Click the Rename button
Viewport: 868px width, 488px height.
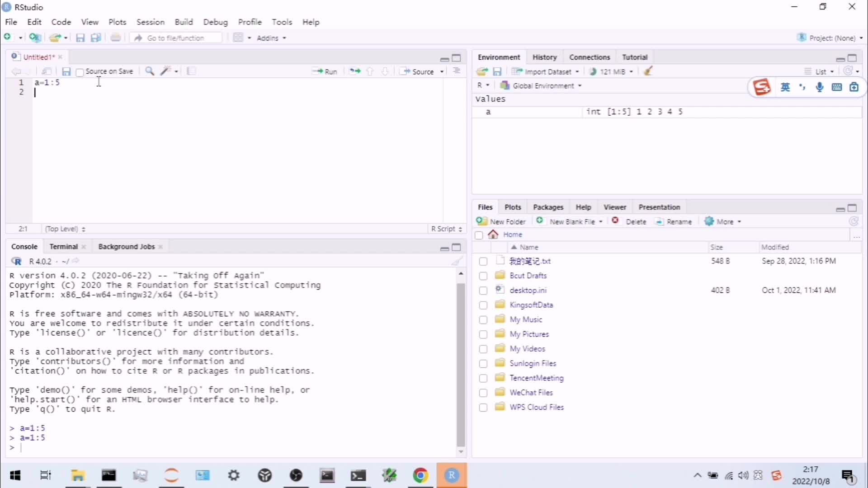tap(674, 221)
